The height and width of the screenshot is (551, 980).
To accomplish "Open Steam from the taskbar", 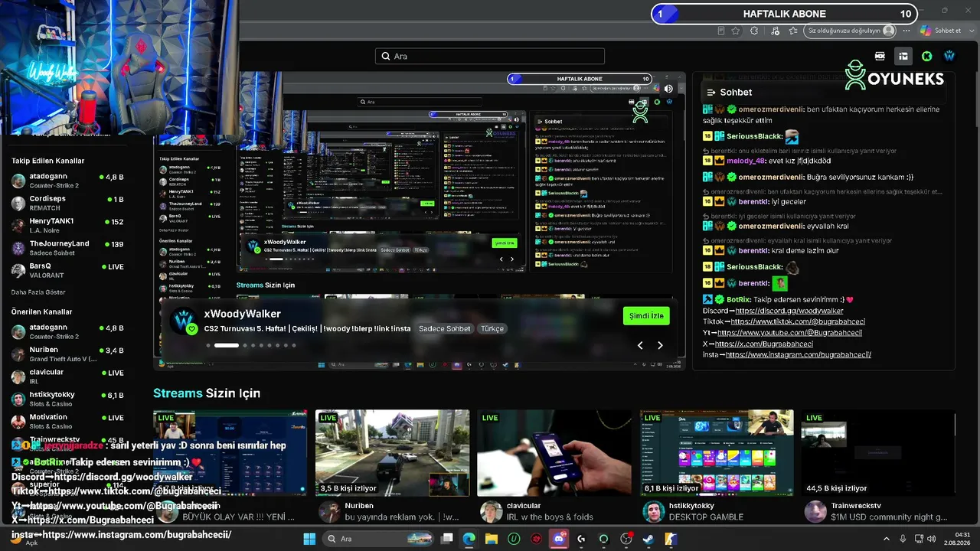I will 648,539.
